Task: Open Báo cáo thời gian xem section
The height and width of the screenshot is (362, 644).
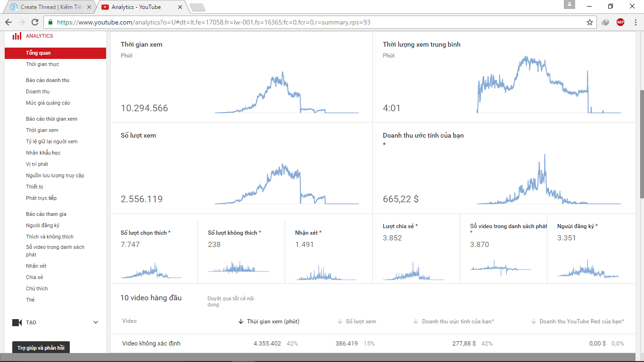Action: (52, 119)
